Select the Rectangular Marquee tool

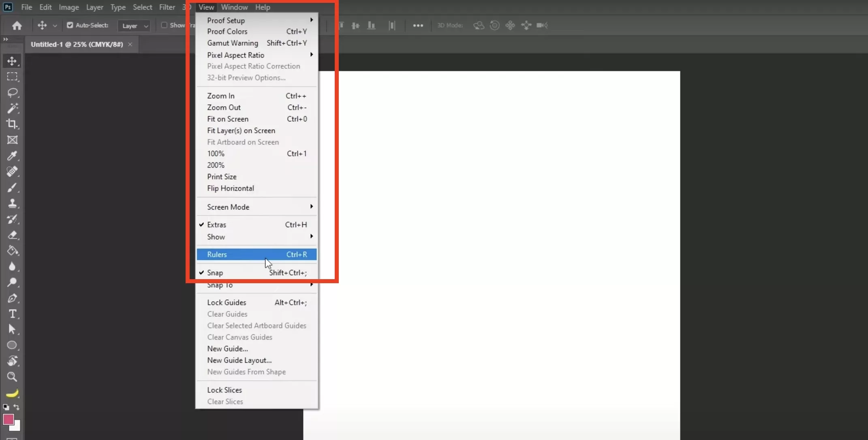click(12, 77)
